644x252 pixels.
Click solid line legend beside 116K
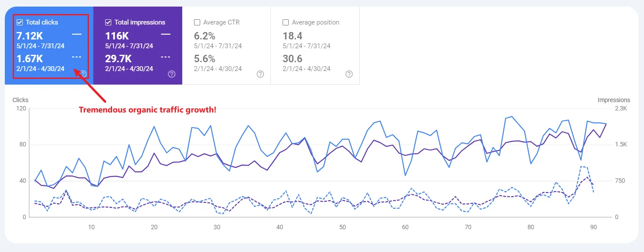click(x=166, y=34)
